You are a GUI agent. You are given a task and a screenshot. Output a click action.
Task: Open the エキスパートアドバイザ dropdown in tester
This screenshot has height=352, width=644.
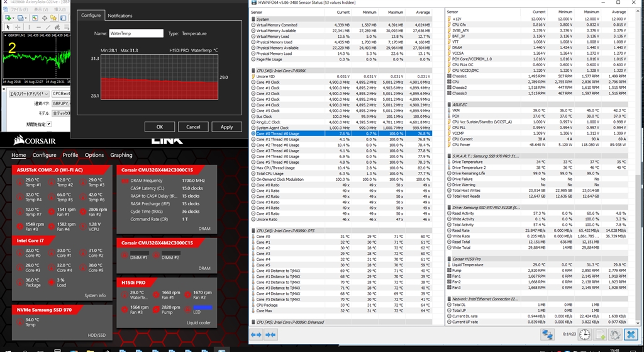(x=29, y=94)
